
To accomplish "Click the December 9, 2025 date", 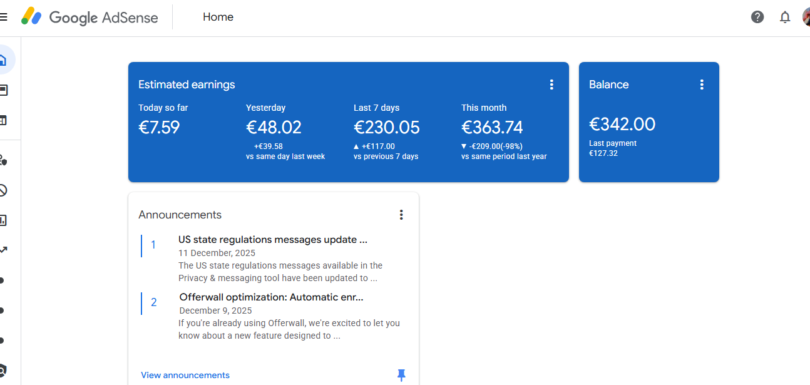I will tap(215, 311).
